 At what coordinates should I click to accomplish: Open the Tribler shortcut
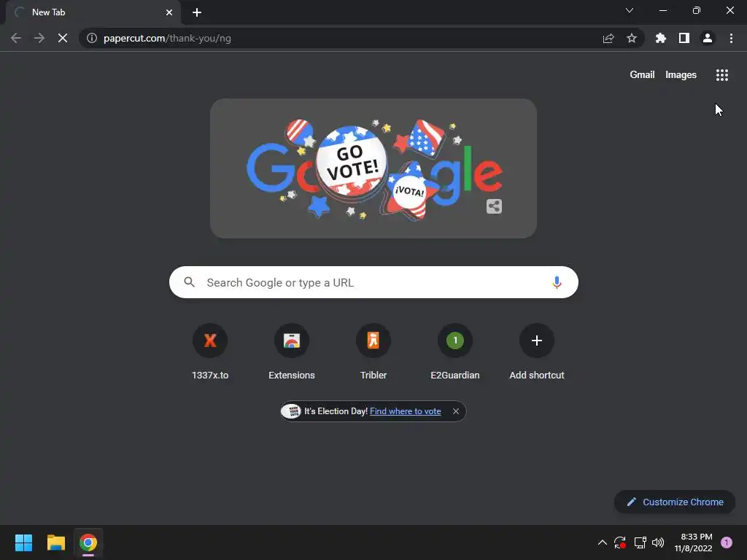click(373, 352)
